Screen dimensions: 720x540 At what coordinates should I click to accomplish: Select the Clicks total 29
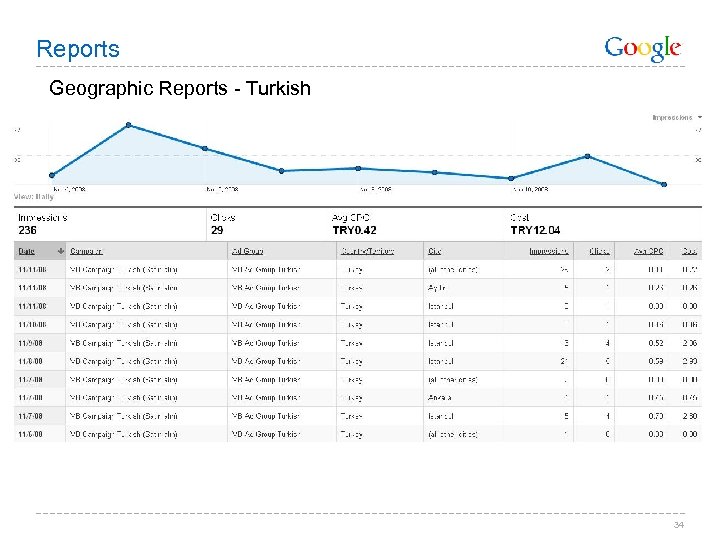217,231
